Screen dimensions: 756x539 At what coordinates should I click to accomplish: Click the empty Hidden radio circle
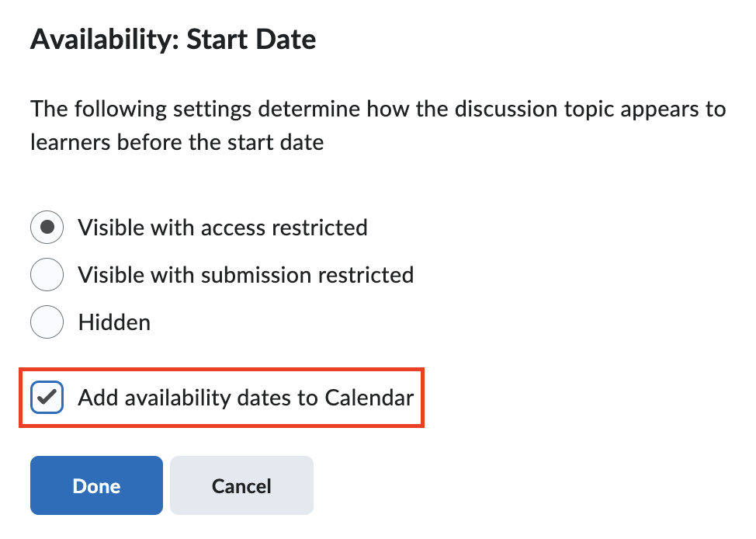click(47, 322)
